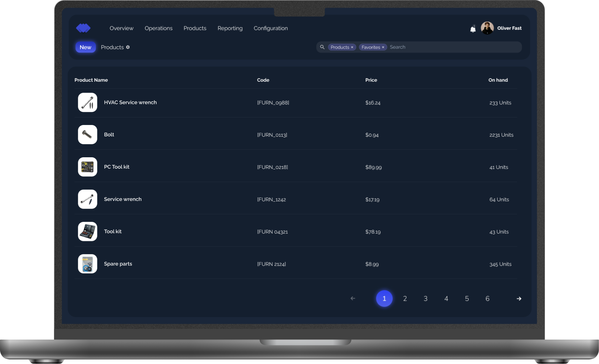Click the gear icon beside Products
This screenshot has height=364, width=599.
point(128,47)
